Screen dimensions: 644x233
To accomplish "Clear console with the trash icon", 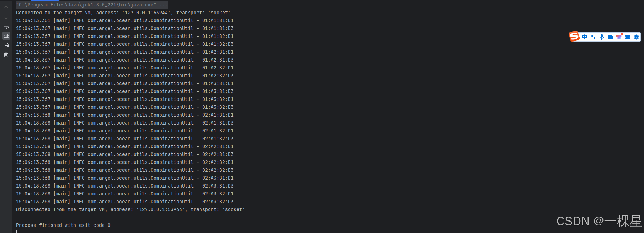I will coord(6,54).
